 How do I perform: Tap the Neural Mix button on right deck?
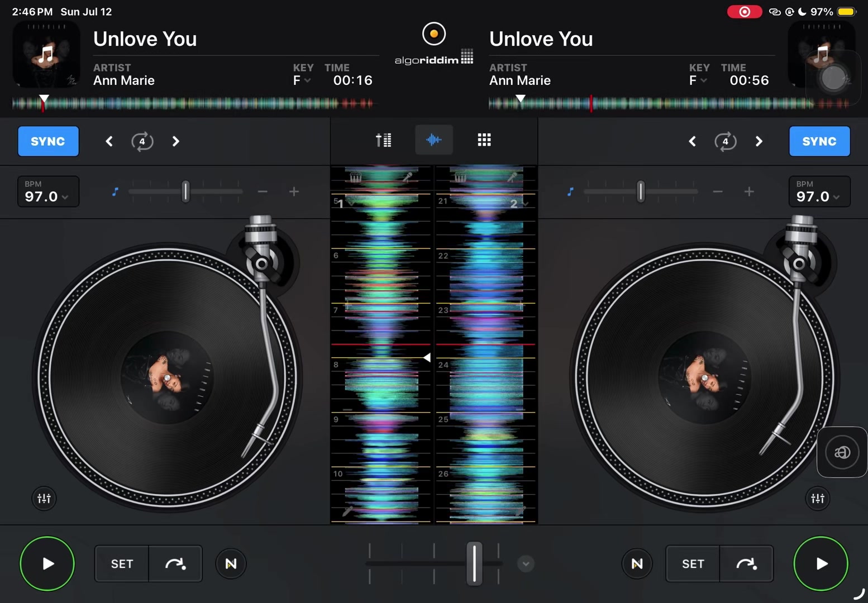[x=637, y=564]
